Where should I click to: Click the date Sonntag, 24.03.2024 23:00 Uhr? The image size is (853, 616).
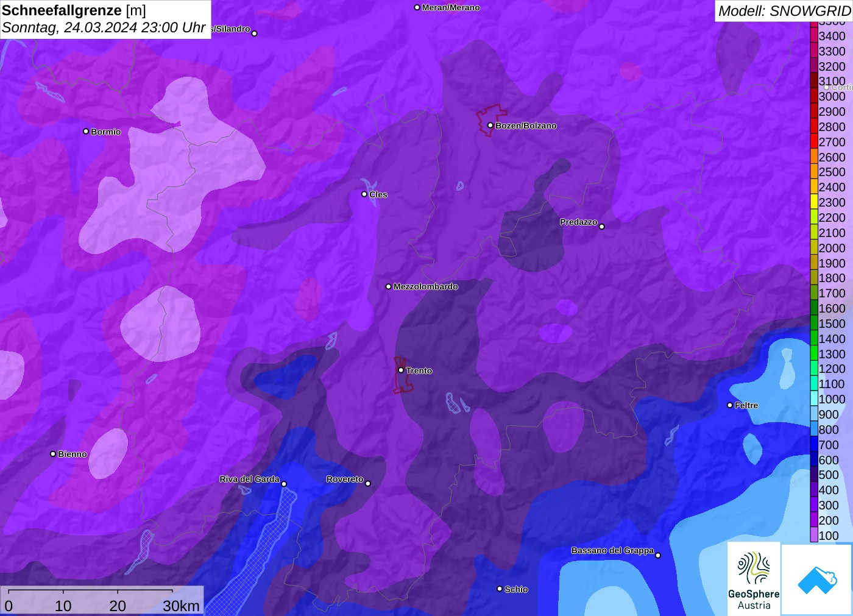(x=104, y=27)
